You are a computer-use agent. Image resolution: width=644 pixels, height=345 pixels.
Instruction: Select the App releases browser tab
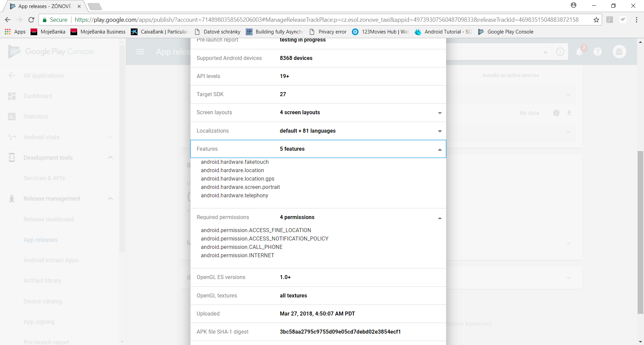(x=45, y=6)
